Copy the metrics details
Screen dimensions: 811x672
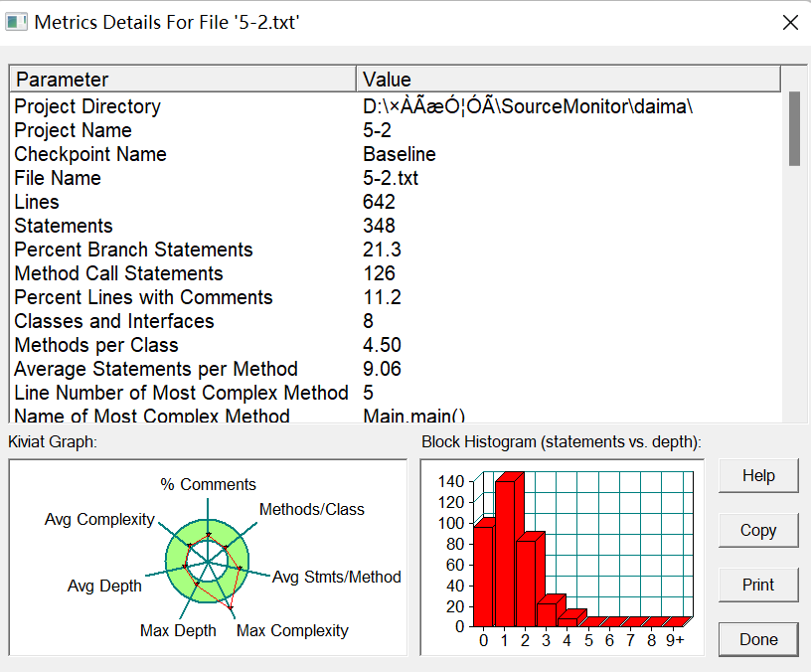tap(758, 530)
